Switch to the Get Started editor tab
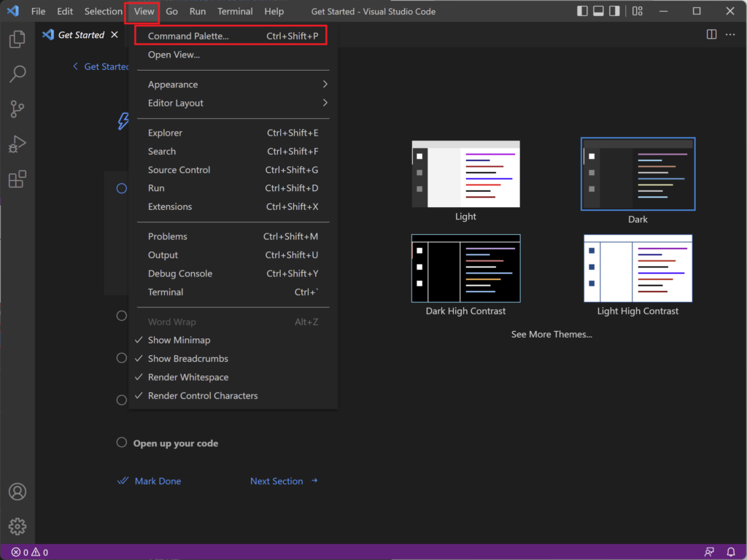Viewport: 747px width, 560px height. [81, 35]
